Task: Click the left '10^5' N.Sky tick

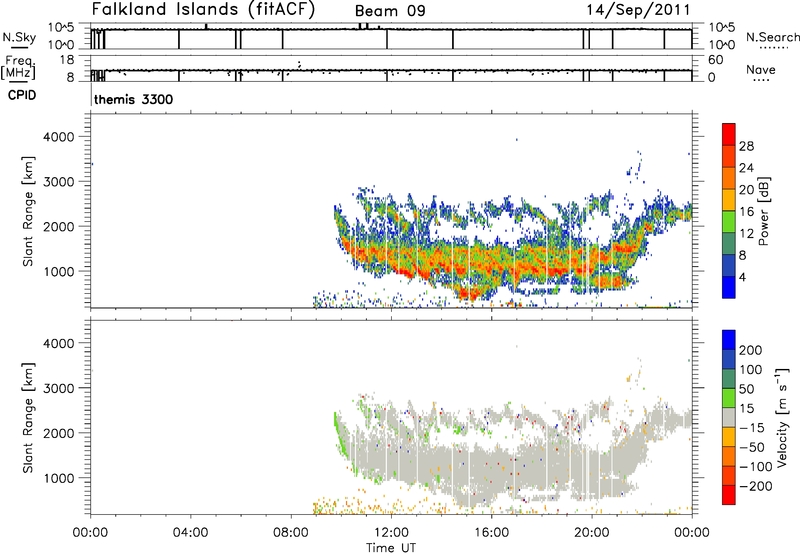Action: click(61, 27)
